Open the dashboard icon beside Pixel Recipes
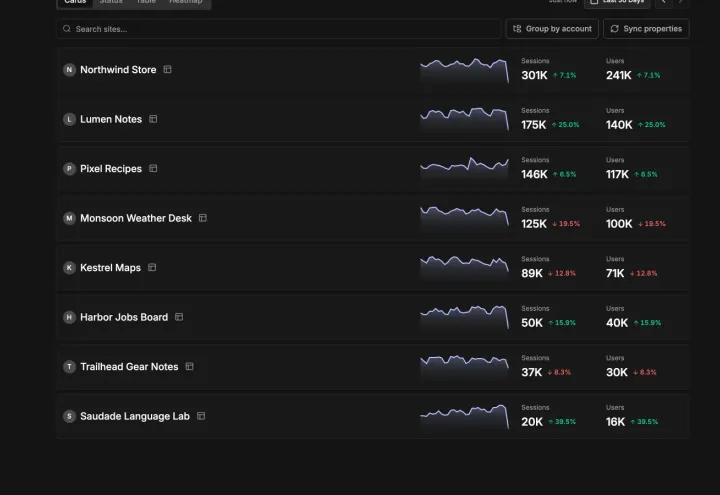The height and width of the screenshot is (495, 720). tap(153, 169)
